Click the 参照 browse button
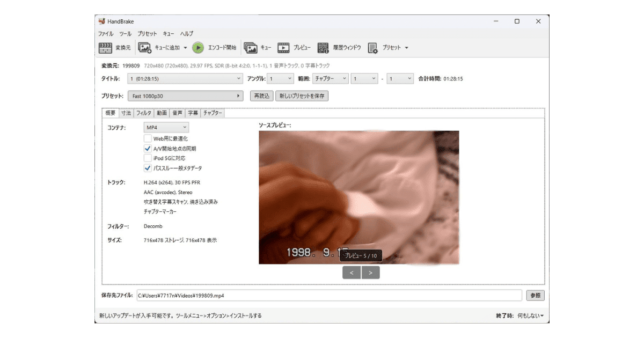The width and height of the screenshot is (644, 338). [x=535, y=295]
